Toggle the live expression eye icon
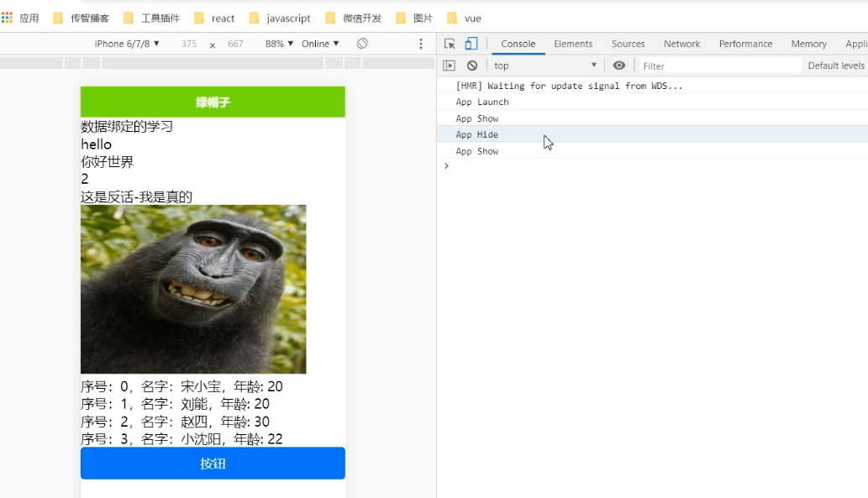868x498 pixels. pos(619,65)
